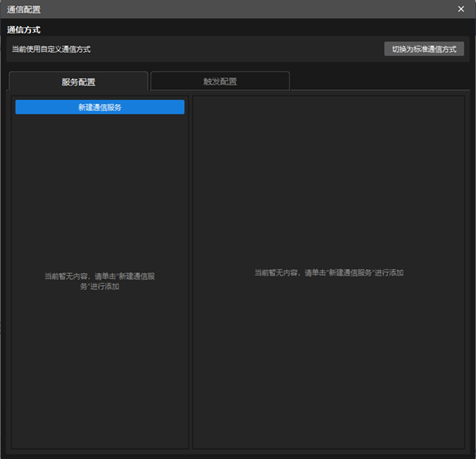This screenshot has width=476, height=459.
Task: Activate the standard communication switch button
Action: click(x=424, y=49)
